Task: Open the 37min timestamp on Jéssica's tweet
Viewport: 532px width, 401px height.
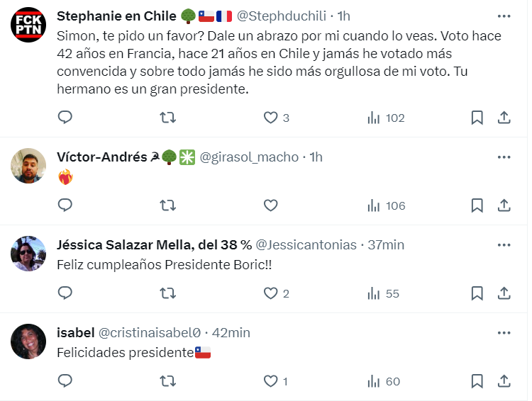Action: [x=386, y=244]
